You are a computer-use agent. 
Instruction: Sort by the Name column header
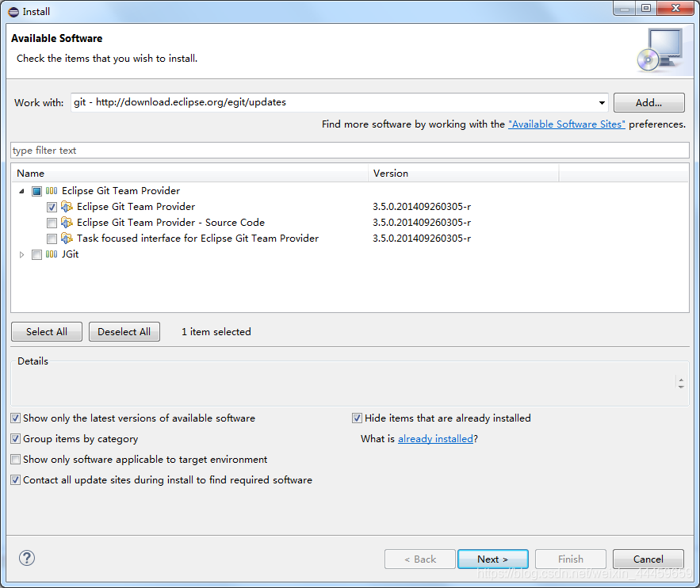[189, 173]
